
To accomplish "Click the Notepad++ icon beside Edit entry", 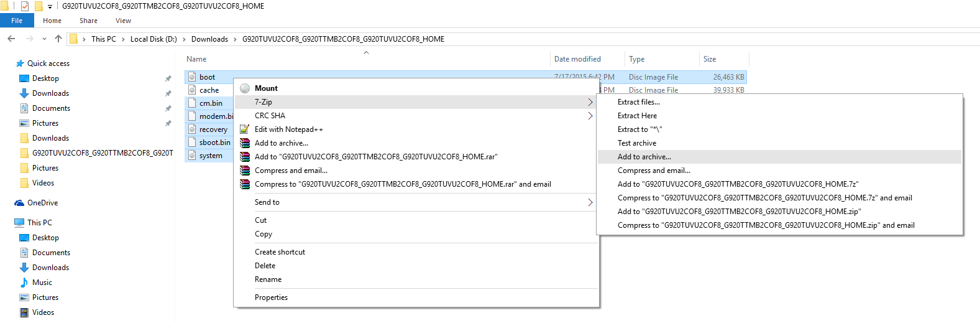I will 245,129.
